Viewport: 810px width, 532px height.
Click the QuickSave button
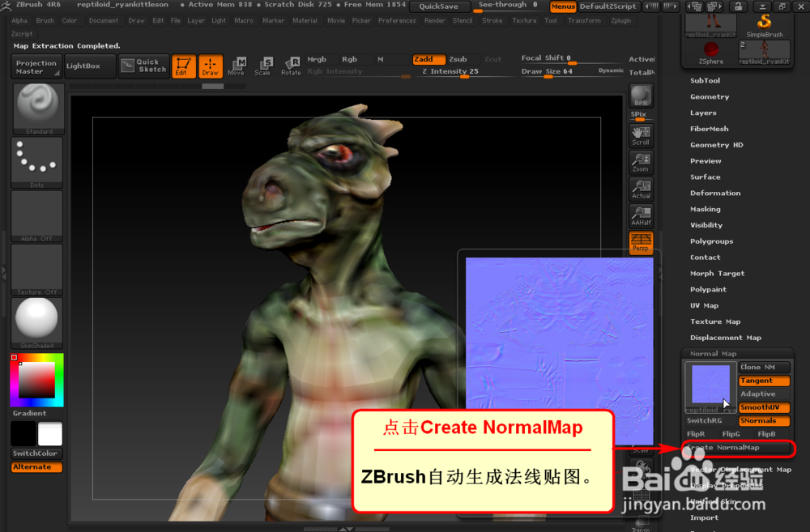pos(439,6)
